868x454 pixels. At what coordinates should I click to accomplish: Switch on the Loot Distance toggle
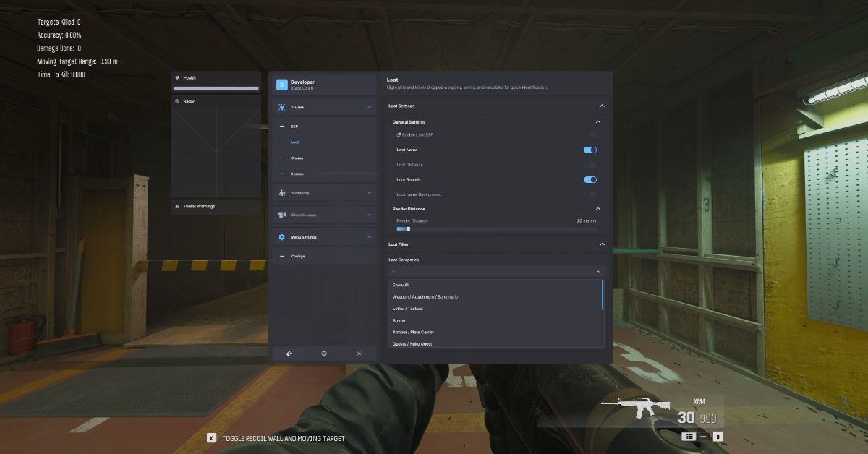pyautogui.click(x=590, y=165)
